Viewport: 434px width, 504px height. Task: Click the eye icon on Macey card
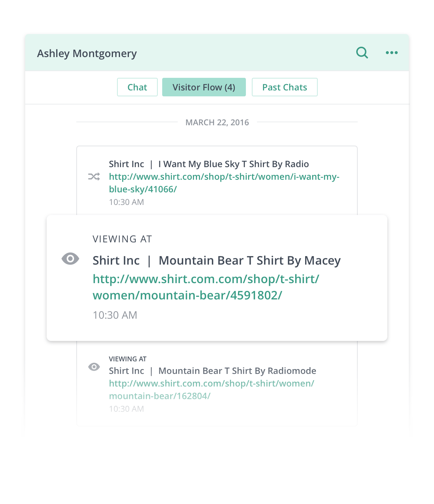pyautogui.click(x=70, y=259)
